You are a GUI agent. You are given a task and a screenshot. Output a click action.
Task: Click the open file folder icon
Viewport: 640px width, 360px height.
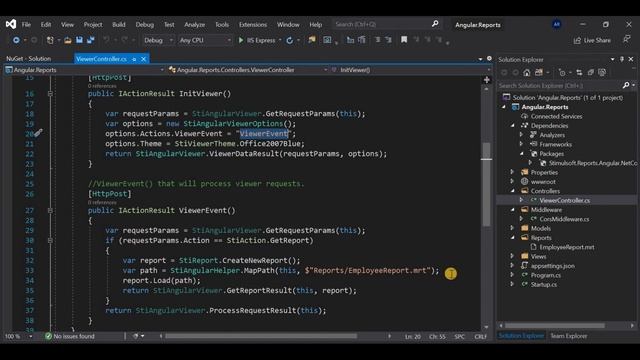point(68,40)
